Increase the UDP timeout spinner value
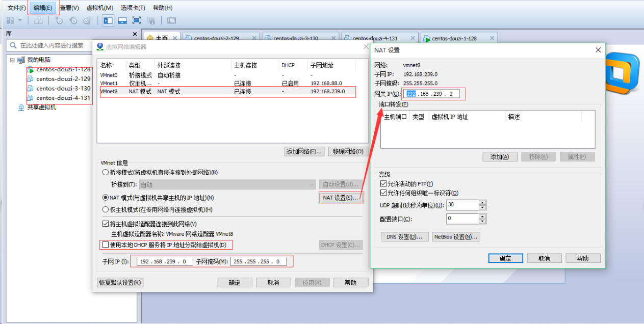644x324 pixels. click(482, 202)
